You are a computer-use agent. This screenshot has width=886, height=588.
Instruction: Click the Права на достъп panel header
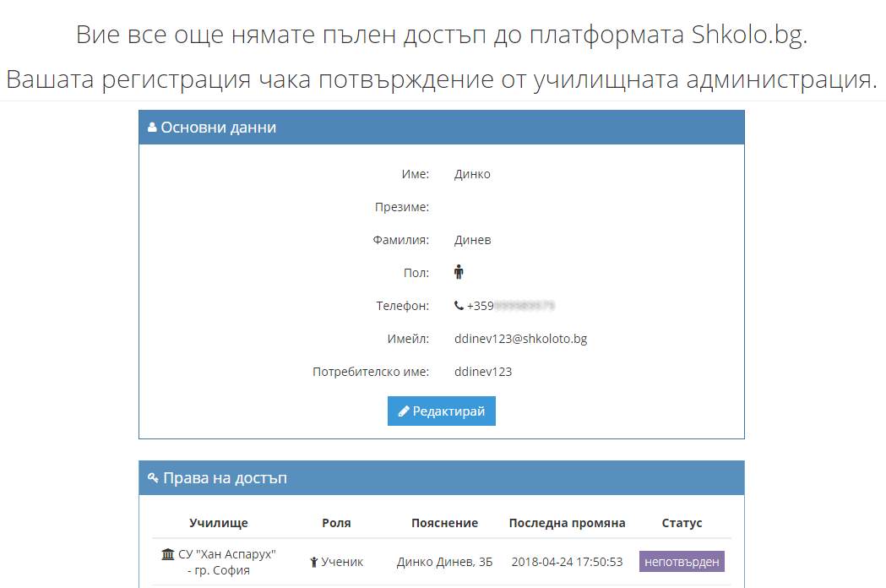pos(441,478)
